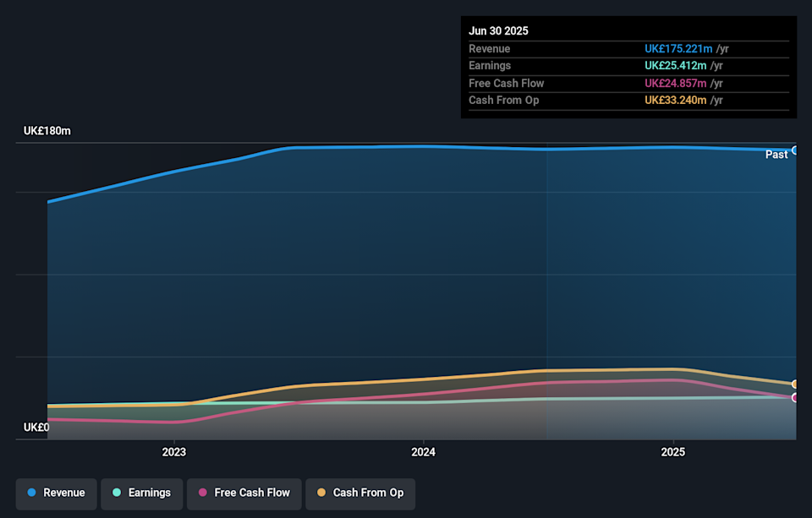This screenshot has height=518, width=812.
Task: Click the 2025 axis label
Action: (672, 452)
